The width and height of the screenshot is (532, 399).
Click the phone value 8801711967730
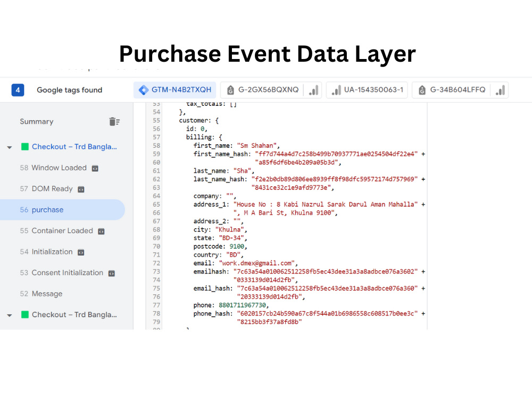pyautogui.click(x=242, y=305)
